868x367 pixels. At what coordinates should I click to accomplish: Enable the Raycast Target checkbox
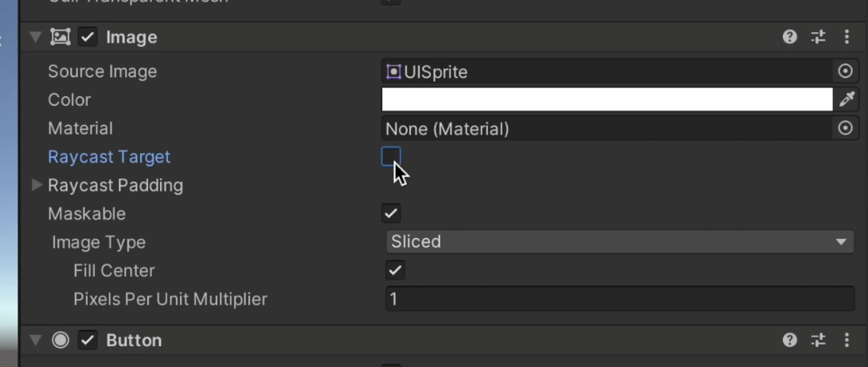pos(391,157)
